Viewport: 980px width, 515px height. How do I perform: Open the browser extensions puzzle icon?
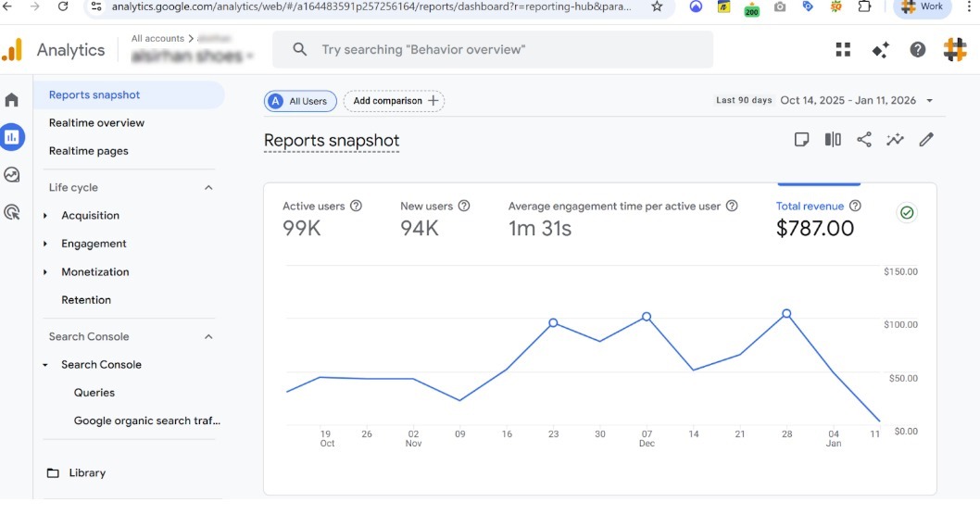point(864,6)
